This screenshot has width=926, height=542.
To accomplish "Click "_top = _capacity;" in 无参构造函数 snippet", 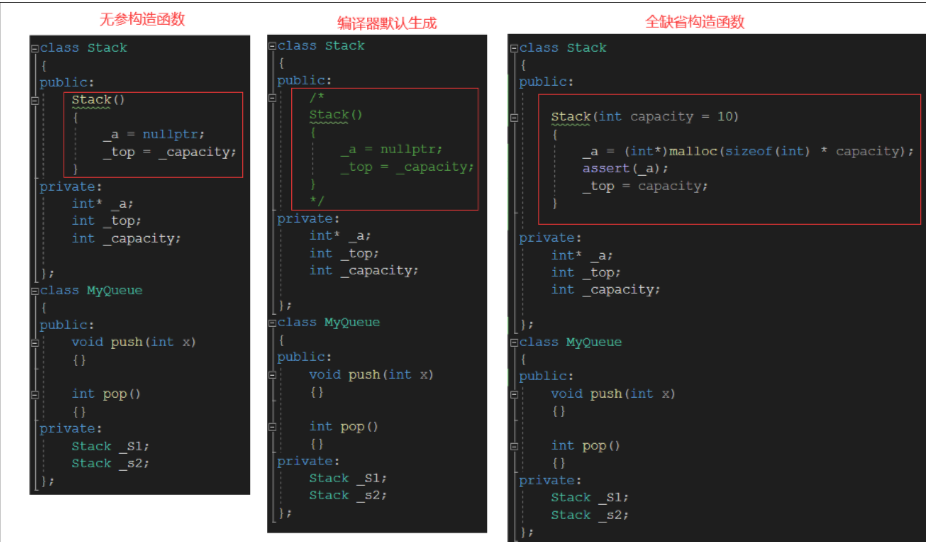I will 169,152.
